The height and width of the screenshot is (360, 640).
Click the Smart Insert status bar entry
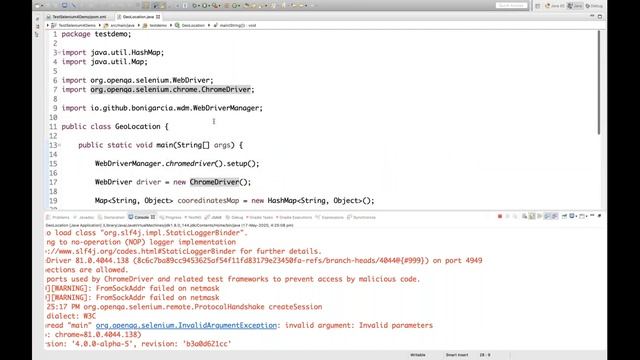point(457,355)
